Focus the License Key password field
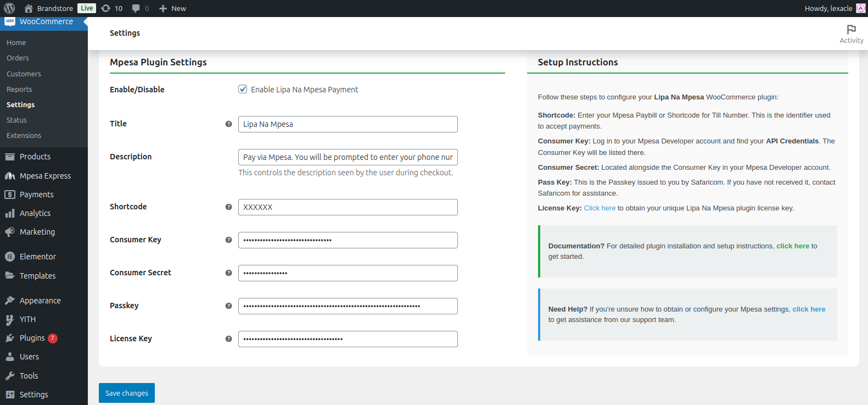Image resolution: width=868 pixels, height=405 pixels. pos(348,339)
